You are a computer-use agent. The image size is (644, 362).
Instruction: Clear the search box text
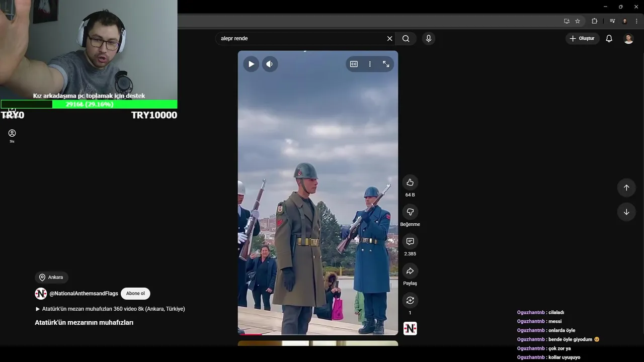[389, 38]
